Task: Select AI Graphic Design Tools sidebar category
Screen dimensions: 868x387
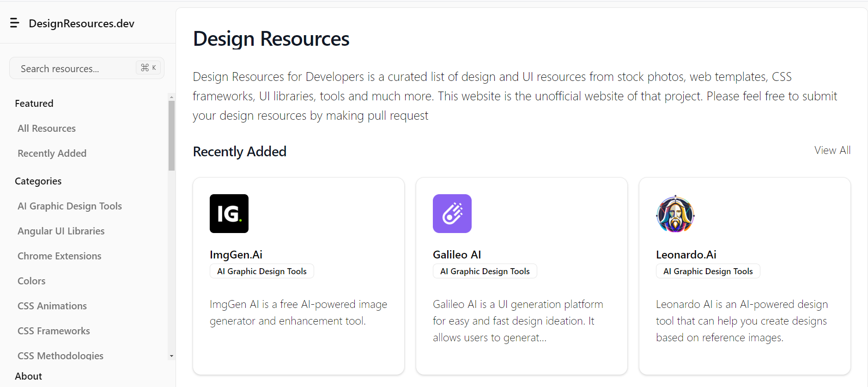Action: click(70, 206)
